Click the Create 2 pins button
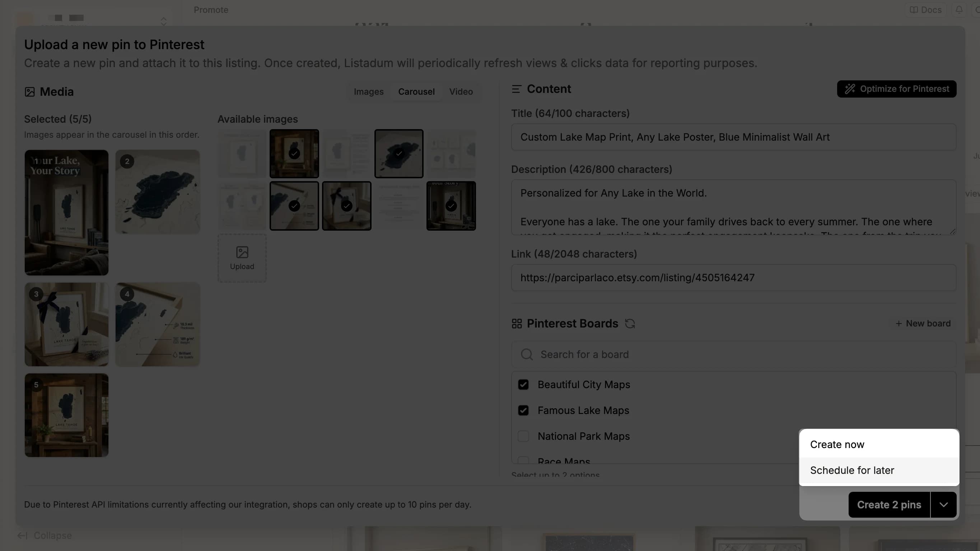The width and height of the screenshot is (980, 551). point(889,505)
